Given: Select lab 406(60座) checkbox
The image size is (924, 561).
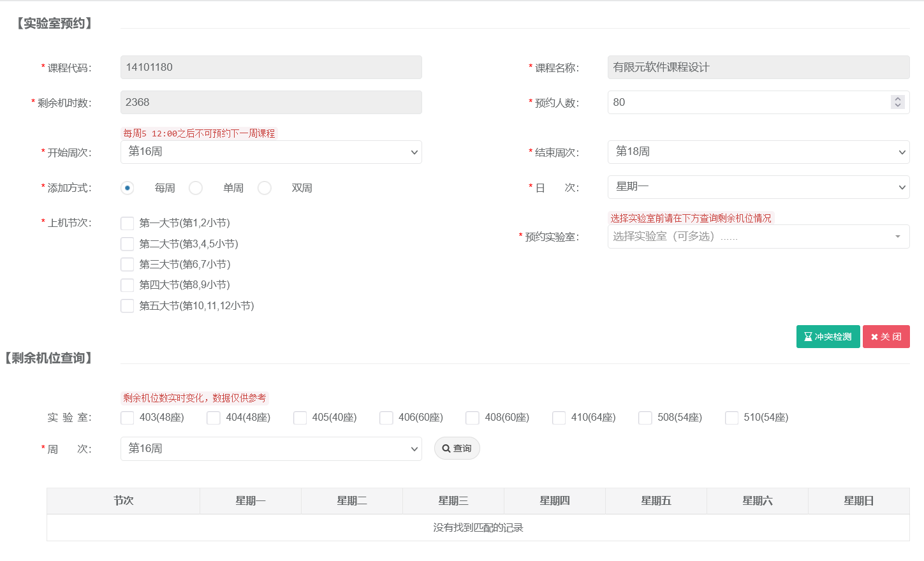Looking at the screenshot, I should [386, 418].
